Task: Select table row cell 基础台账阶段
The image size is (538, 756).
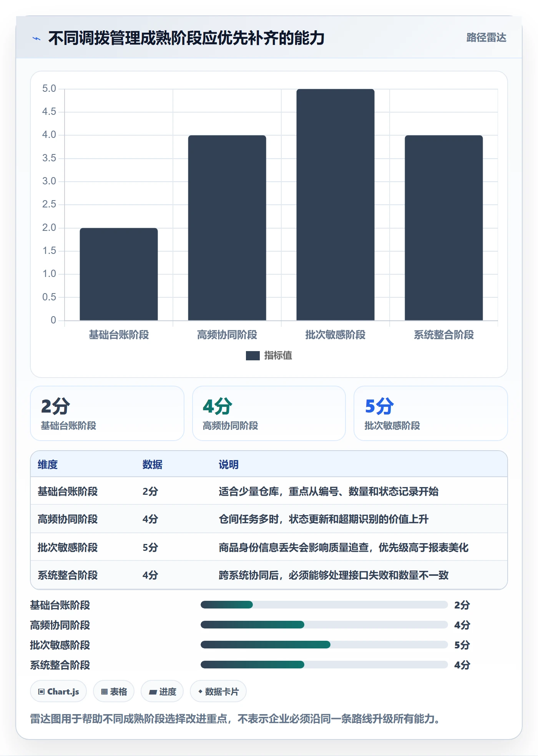Action: click(x=68, y=492)
